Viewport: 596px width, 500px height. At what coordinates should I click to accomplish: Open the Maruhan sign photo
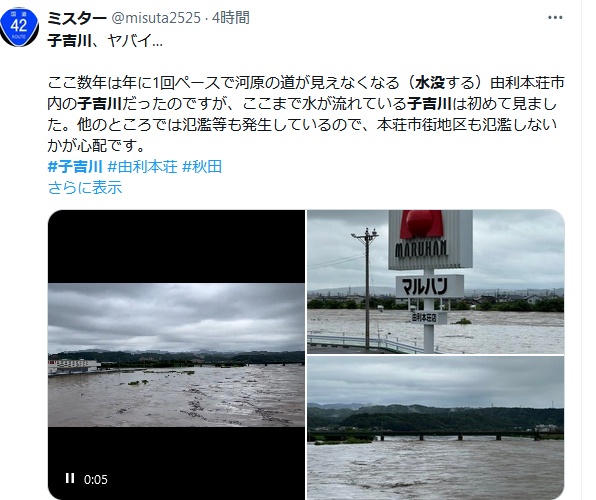tap(436, 282)
